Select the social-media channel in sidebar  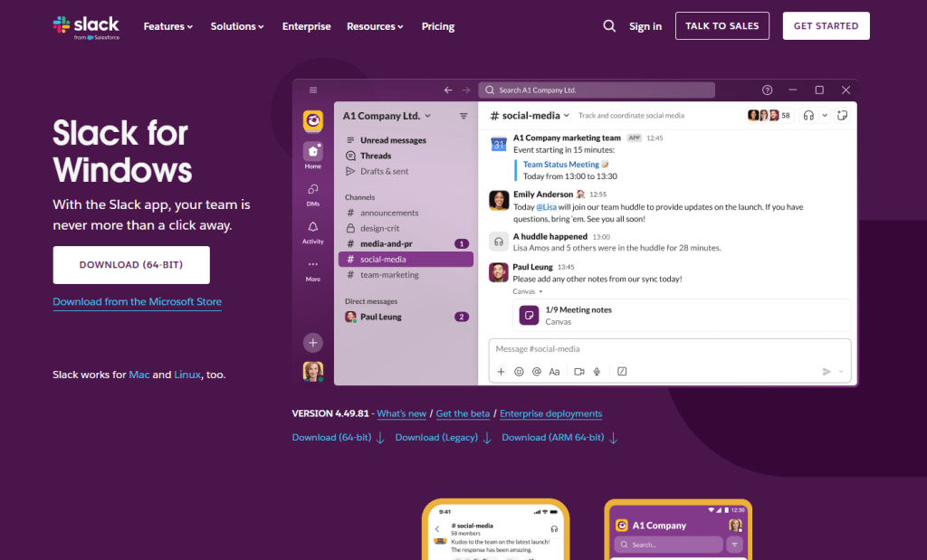pos(406,260)
